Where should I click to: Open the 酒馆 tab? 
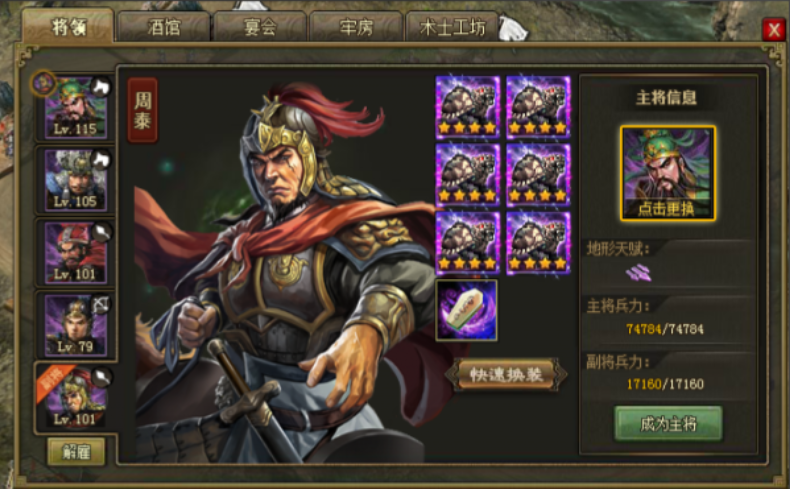point(164,27)
